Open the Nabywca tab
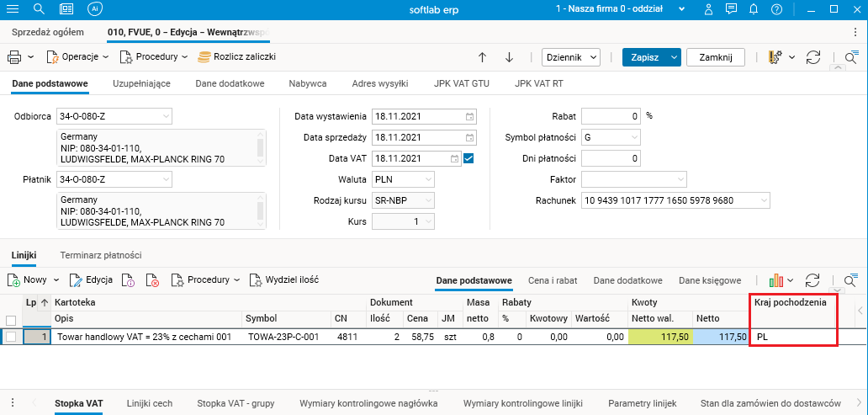The width and height of the screenshot is (868, 415). (308, 83)
